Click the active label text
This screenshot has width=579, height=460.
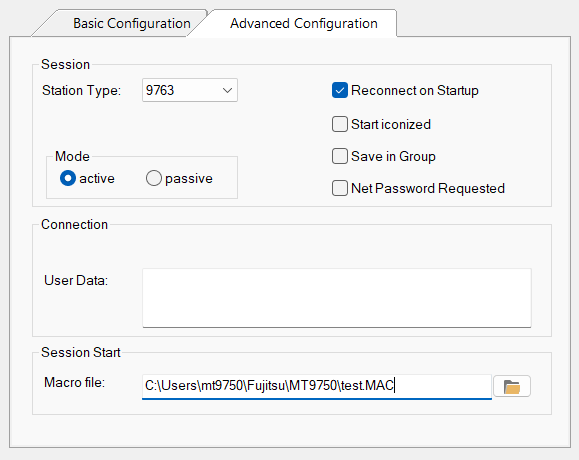pos(97,179)
